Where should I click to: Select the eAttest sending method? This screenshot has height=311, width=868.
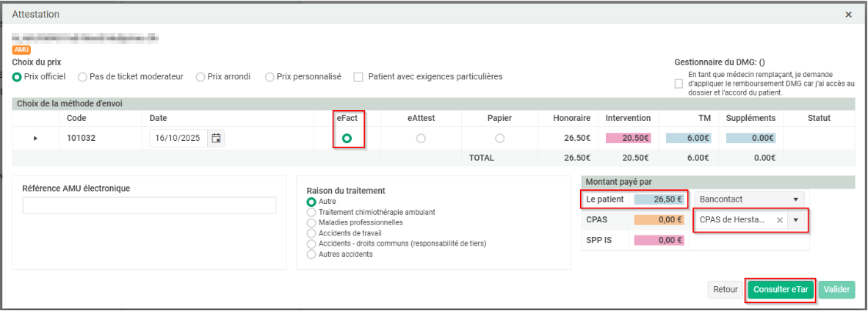point(421,138)
